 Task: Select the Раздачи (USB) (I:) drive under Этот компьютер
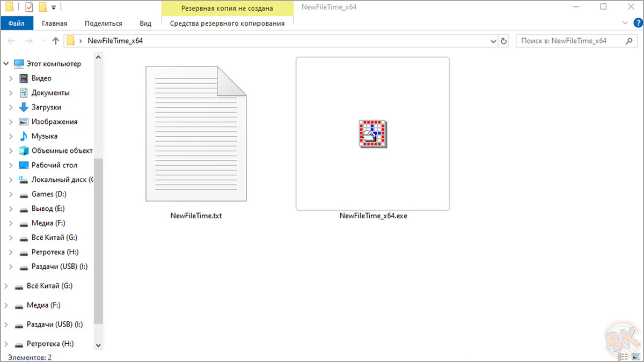tap(59, 267)
